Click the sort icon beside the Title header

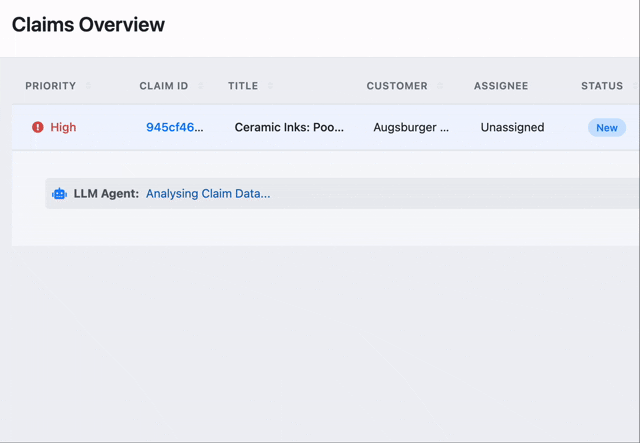(x=270, y=86)
